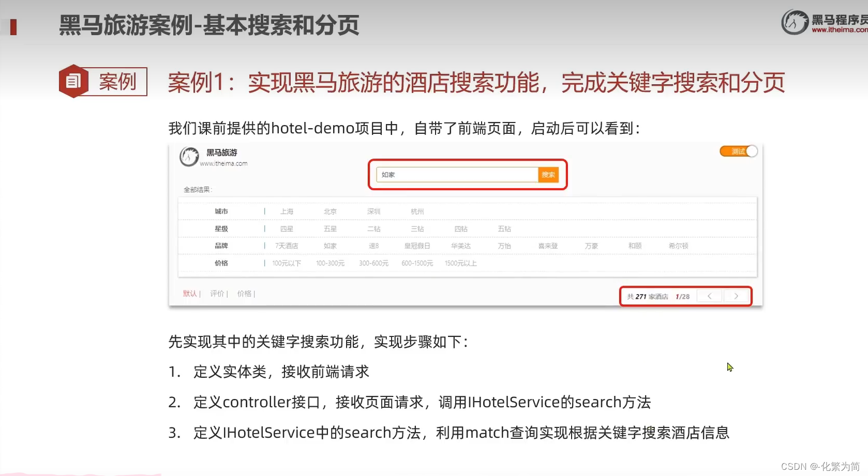Screen dimensions: 868x476
Task: Click the 星级 filter row label
Action: point(221,228)
